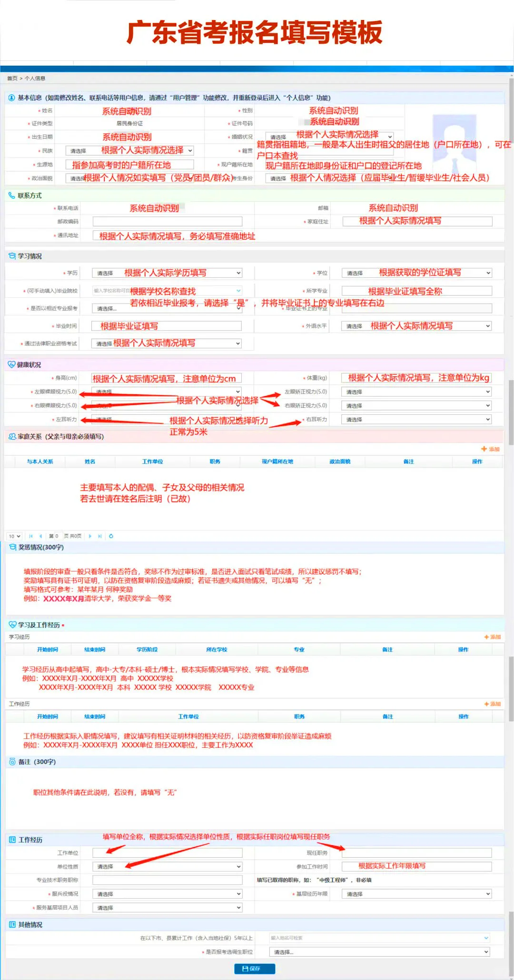
Task: Go to next page of family table
Action: 90,536
